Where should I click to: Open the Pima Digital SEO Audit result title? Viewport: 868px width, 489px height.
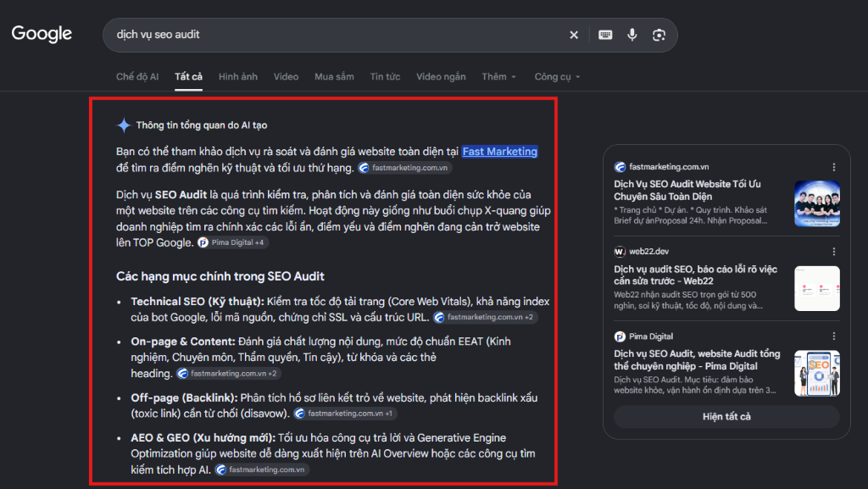697,359
